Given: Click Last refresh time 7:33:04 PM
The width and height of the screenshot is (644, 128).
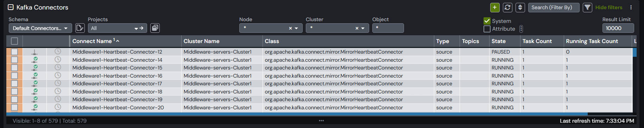Looking at the screenshot, I should tap(597, 121).
